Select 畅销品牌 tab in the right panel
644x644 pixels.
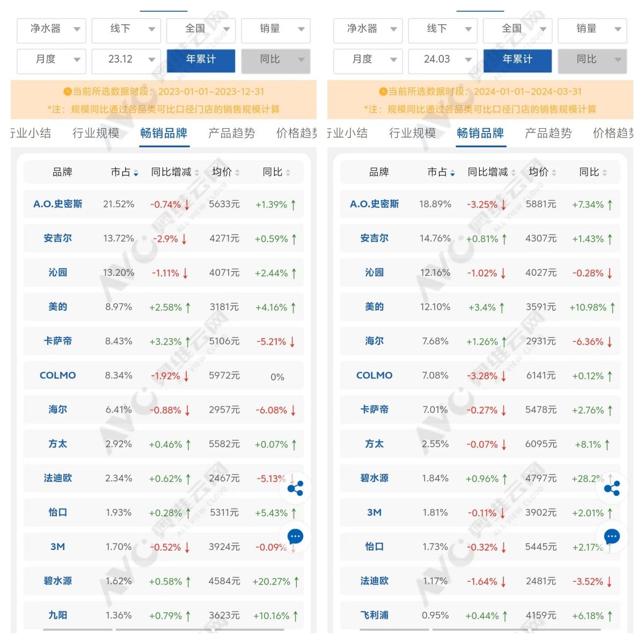click(x=480, y=133)
